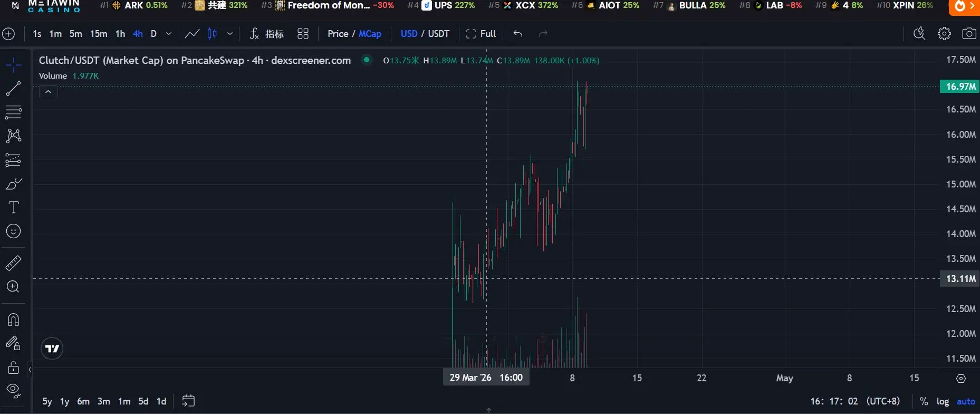The image size is (980, 414).
Task: Open the chart layout grid selector
Action: [x=303, y=34]
